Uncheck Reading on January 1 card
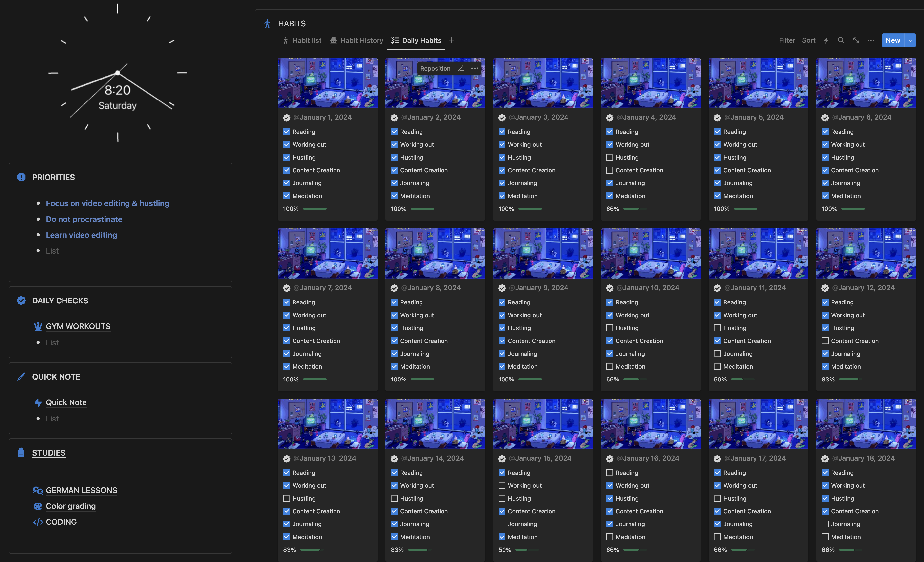 point(287,132)
